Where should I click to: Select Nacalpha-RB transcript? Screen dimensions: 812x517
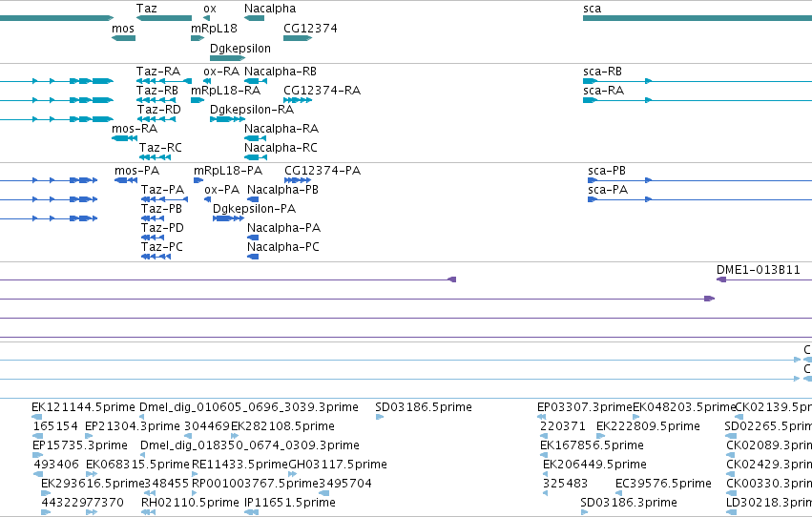point(256,81)
